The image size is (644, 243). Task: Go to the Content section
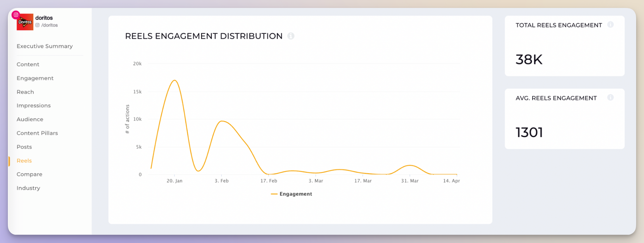(28, 64)
